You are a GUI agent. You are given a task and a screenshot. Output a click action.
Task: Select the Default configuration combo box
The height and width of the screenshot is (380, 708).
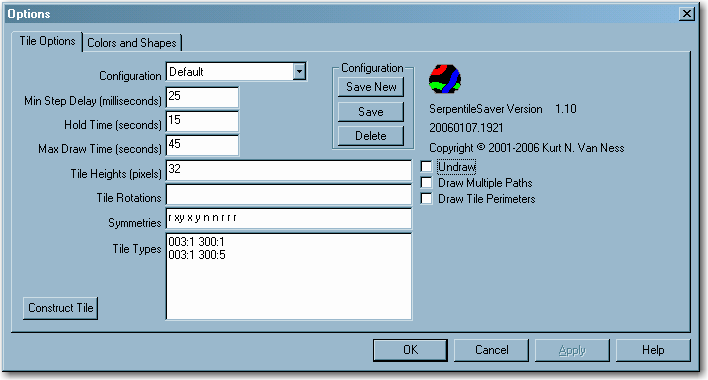tap(237, 72)
